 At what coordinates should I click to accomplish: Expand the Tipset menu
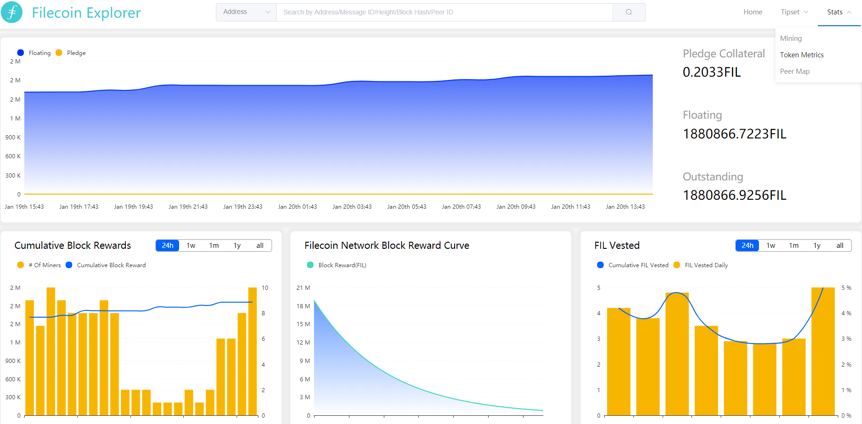pyautogui.click(x=794, y=12)
